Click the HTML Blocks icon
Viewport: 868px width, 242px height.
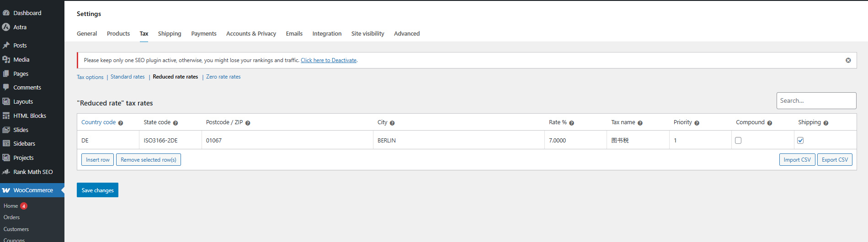6,116
